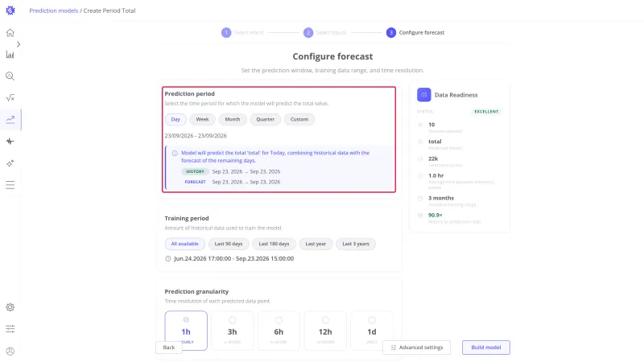Go to step 2 Select inputs
Image resolution: width=644 pixels, height=362 pixels.
(325, 32)
